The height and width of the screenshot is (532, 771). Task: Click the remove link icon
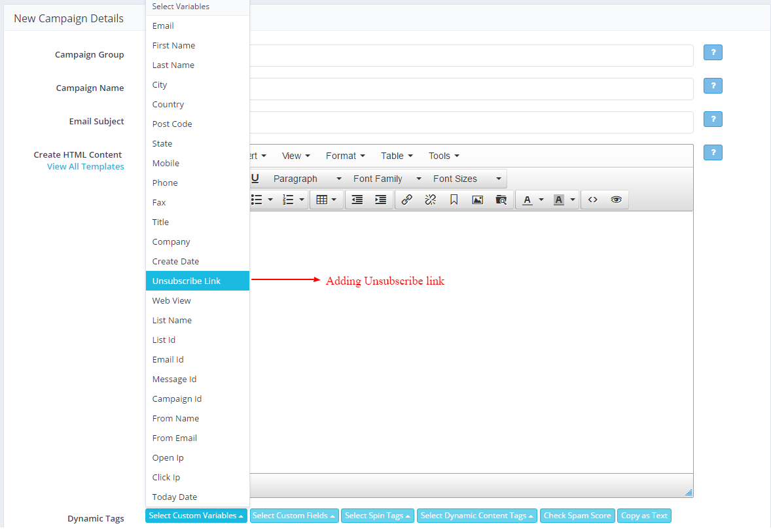(430, 200)
